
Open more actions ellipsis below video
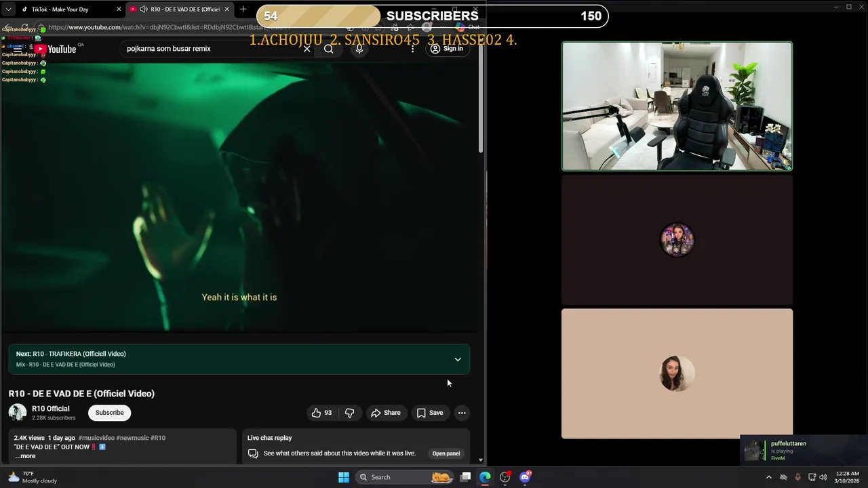[462, 413]
